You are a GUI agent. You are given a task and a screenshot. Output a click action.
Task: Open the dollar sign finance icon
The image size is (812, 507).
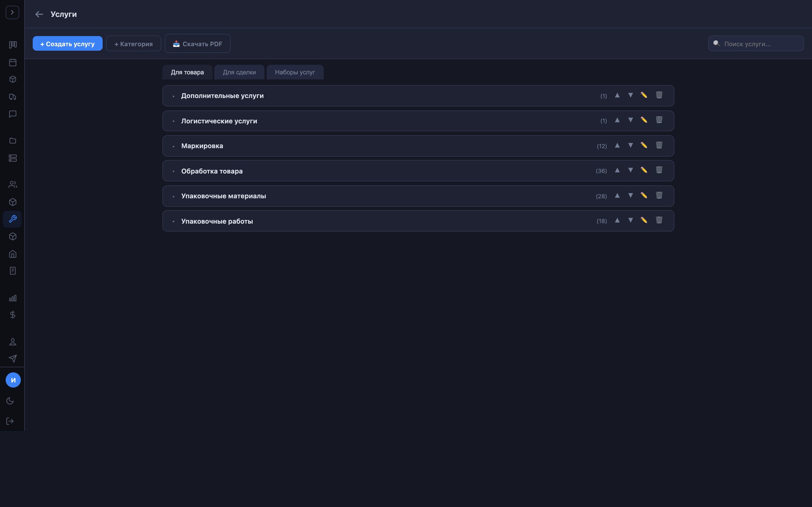(x=13, y=315)
